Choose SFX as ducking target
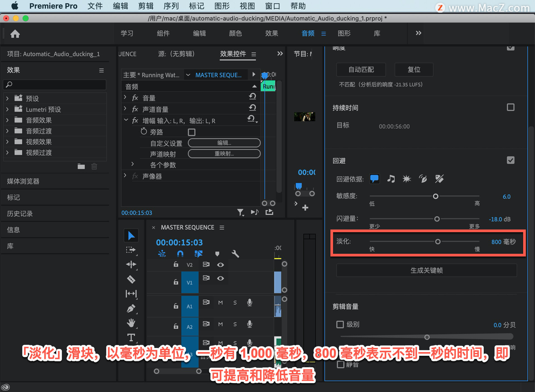Screen dimensions: 535x392 click(407, 179)
